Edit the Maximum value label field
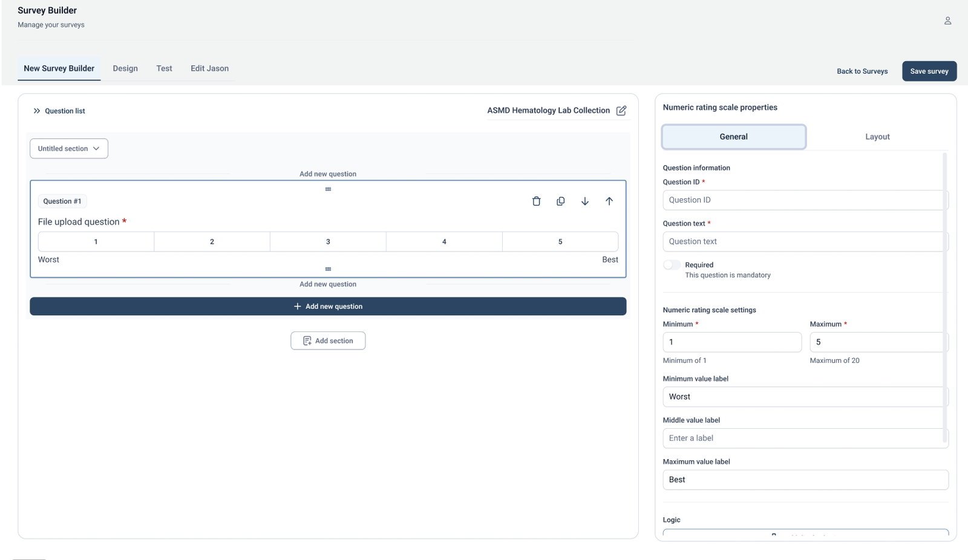 [x=805, y=480]
